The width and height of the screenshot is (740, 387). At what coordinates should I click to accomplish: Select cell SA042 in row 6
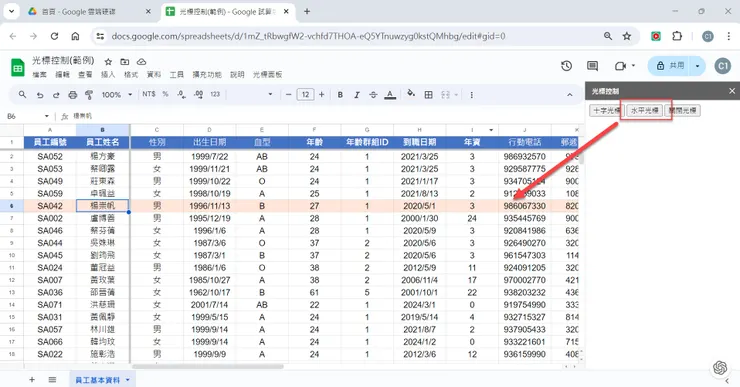click(x=50, y=206)
